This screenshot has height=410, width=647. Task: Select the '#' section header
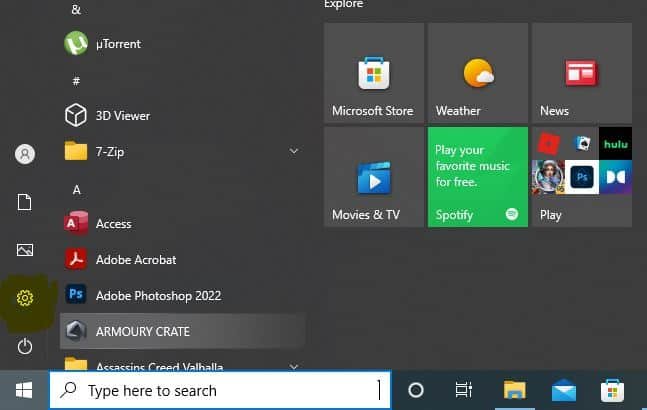76,81
